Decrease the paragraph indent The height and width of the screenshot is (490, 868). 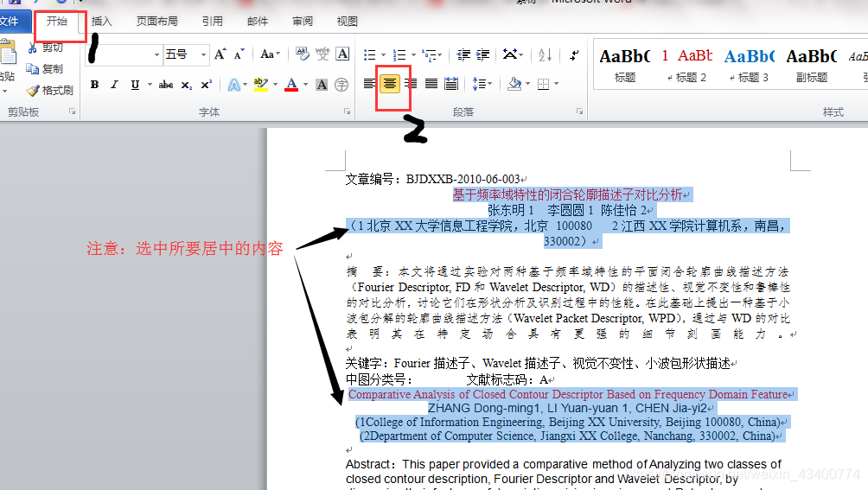pyautogui.click(x=463, y=54)
